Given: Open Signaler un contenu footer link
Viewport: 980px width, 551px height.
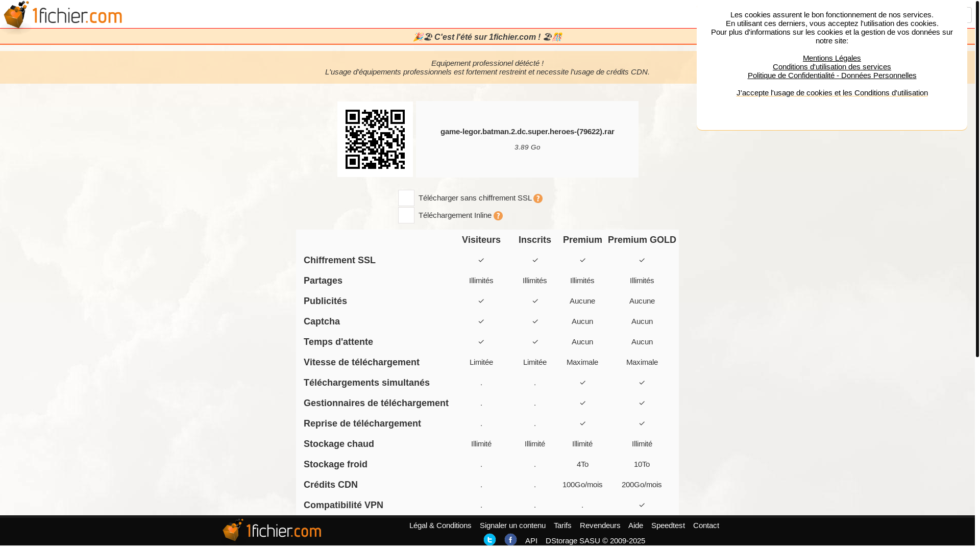Looking at the screenshot, I should tap(512, 525).
